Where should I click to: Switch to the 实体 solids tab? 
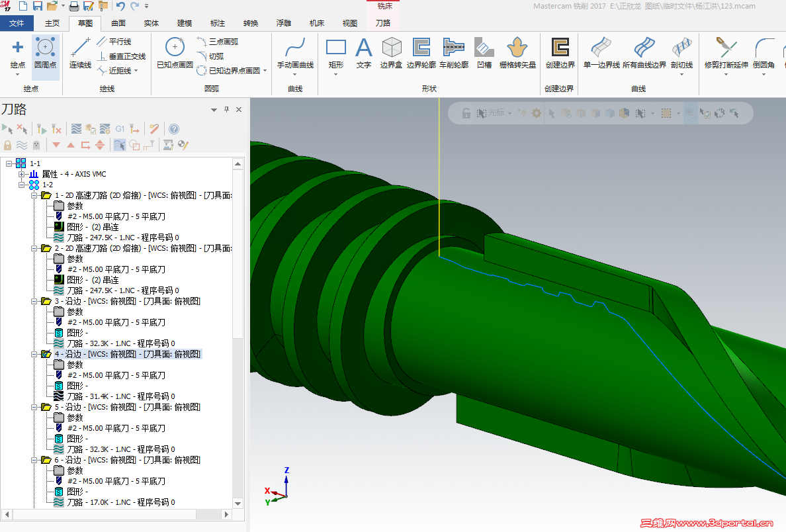click(152, 23)
